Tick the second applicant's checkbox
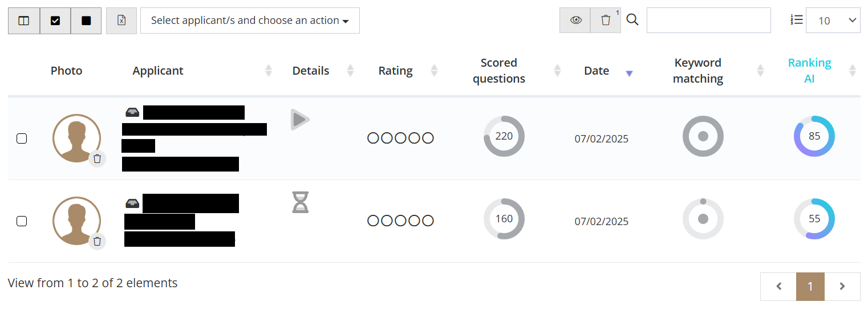This screenshot has height=314, width=868. tap(22, 221)
